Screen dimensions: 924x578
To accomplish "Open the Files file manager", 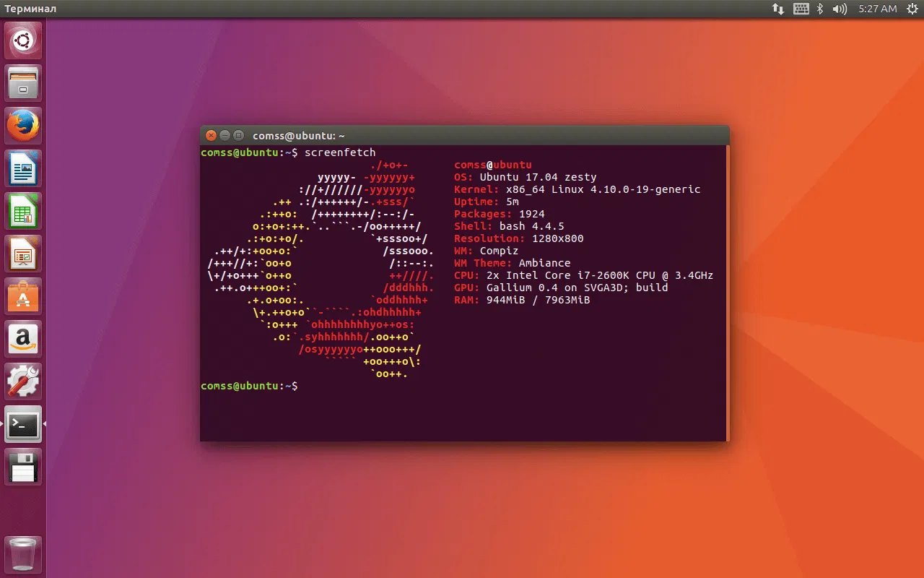I will [x=22, y=82].
